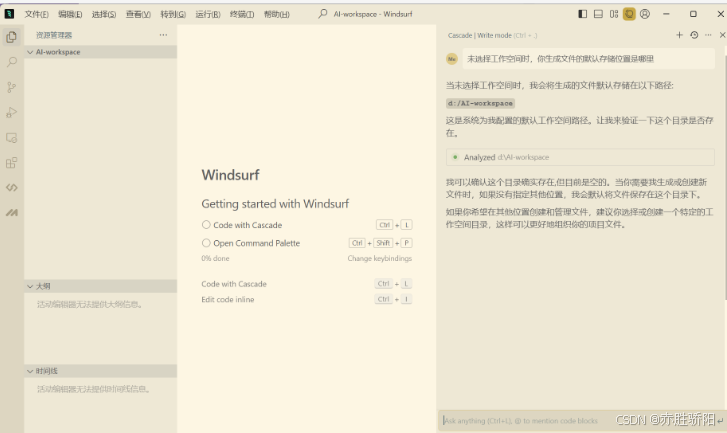Toggle bottom panel layout icon
The image size is (727, 433).
tap(599, 14)
